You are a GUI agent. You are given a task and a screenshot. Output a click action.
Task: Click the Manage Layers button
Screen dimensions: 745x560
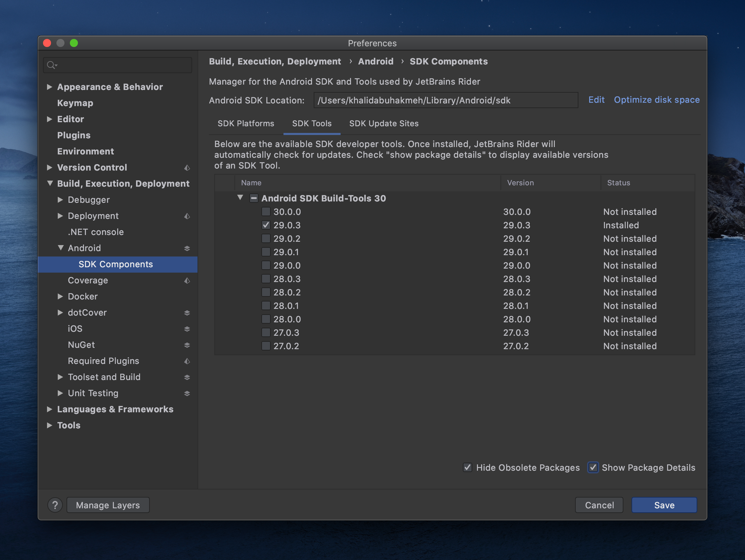(x=108, y=505)
